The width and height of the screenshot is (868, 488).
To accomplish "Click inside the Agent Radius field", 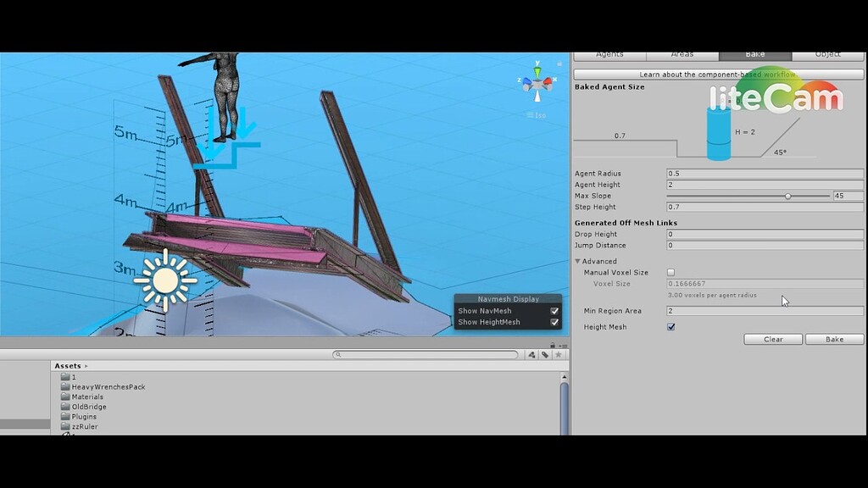I will [x=763, y=173].
